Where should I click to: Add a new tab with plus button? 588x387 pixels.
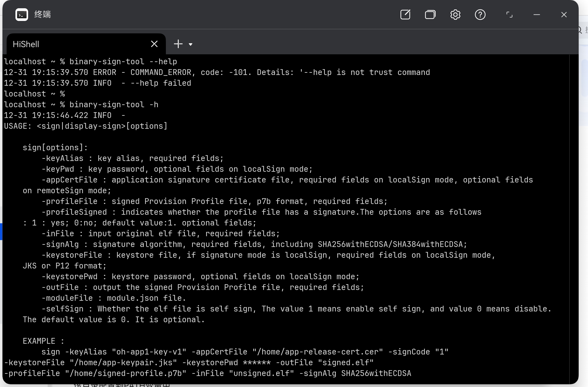[178, 44]
